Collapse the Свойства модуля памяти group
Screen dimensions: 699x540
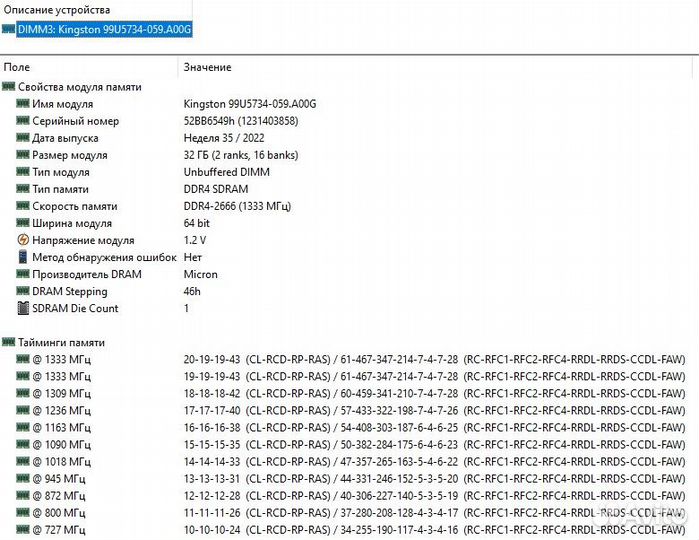click(9, 87)
